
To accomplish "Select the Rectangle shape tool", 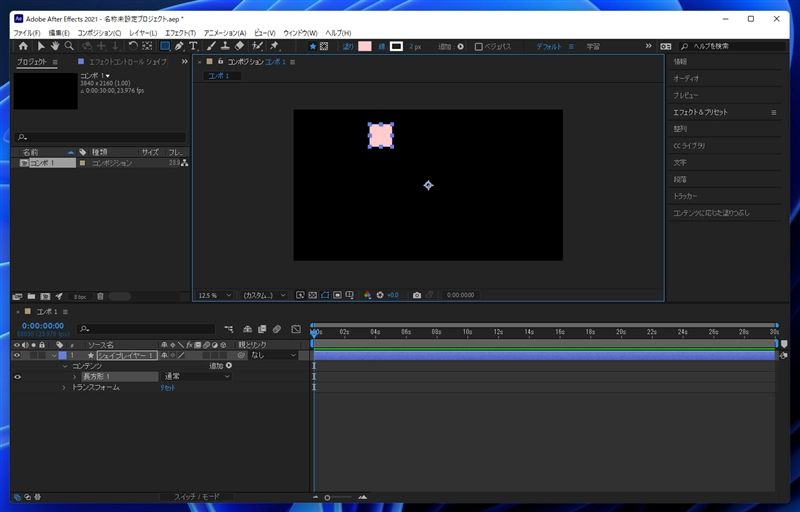I will click(165, 46).
